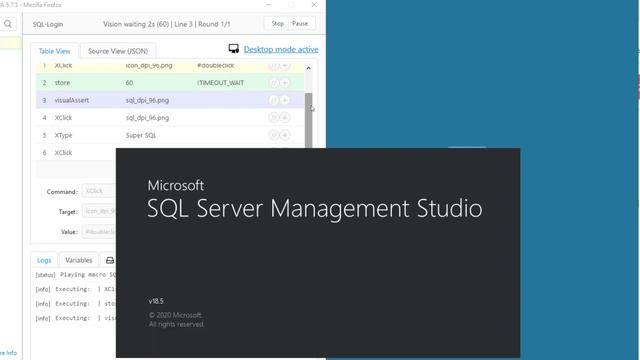This screenshot has height=360, width=640.
Task: Click the desktop mode monitor icon
Action: 234,49
